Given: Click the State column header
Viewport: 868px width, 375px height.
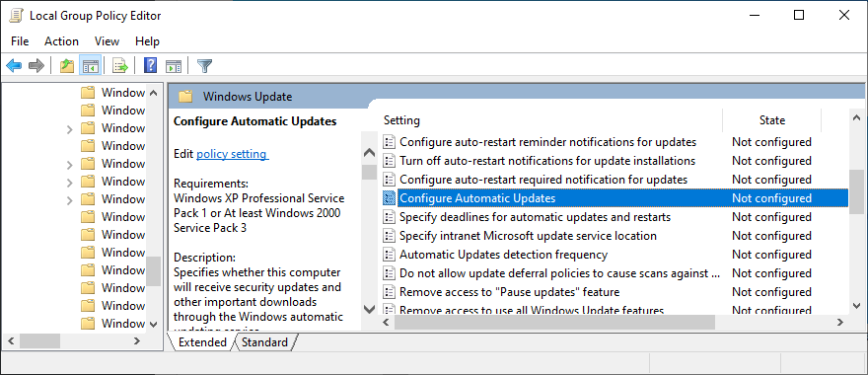Looking at the screenshot, I should click(771, 120).
